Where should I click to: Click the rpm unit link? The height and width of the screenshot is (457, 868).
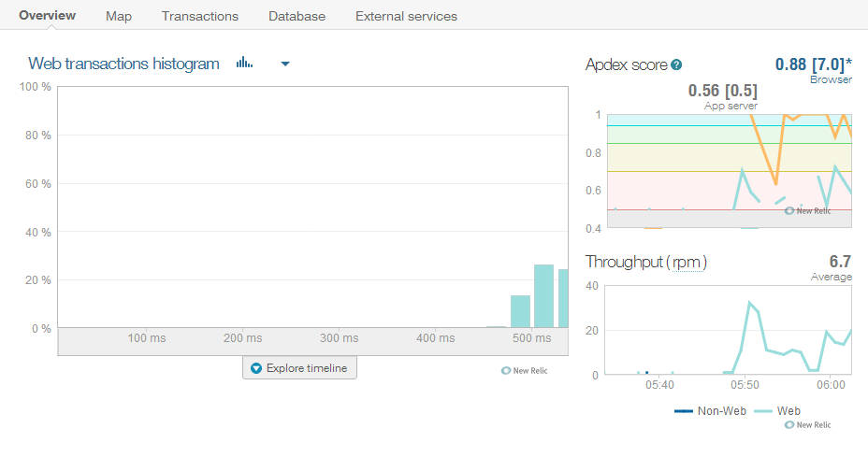click(687, 262)
